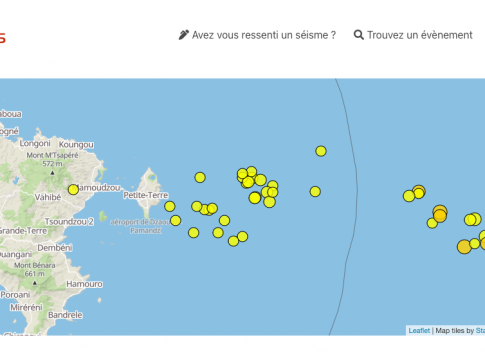Viewport: 485px width, 360px height.
Task: Select the northernmost isolated earthquake marker
Action: tap(321, 151)
